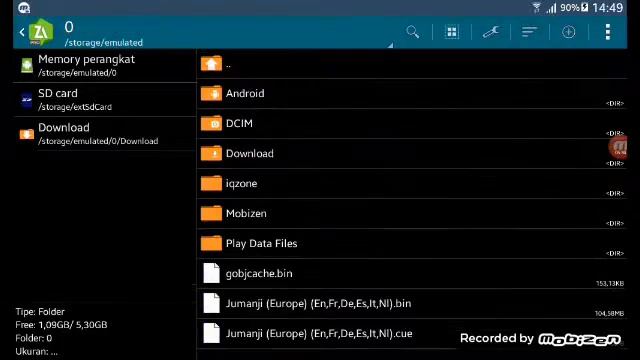Viewport: 640px width, 360px height.
Task: Open Download shortcut in sidebar
Action: click(x=105, y=134)
